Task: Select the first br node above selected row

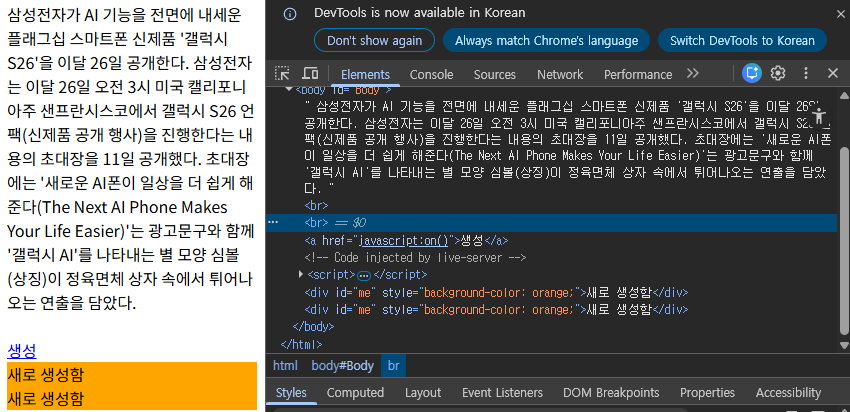Action: [317, 206]
